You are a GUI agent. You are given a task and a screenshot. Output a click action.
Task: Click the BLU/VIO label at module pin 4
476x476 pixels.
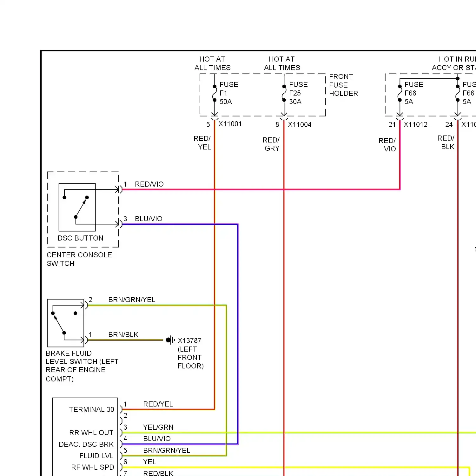click(x=157, y=439)
